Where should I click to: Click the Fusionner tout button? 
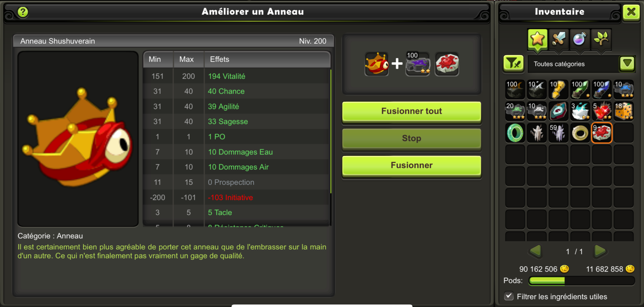[412, 112]
